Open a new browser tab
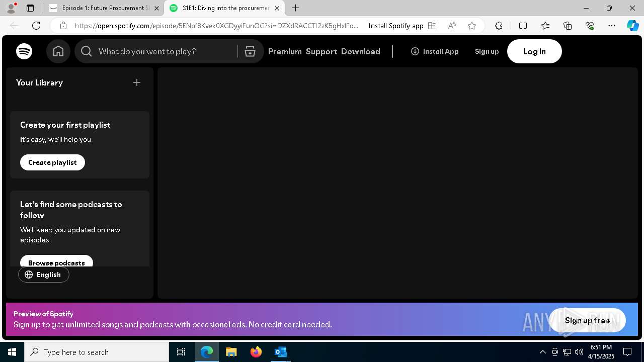 click(x=296, y=8)
